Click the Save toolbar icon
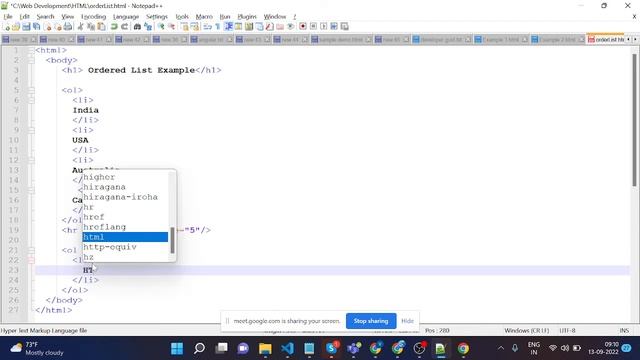This screenshot has width=640, height=360. tap(26, 27)
